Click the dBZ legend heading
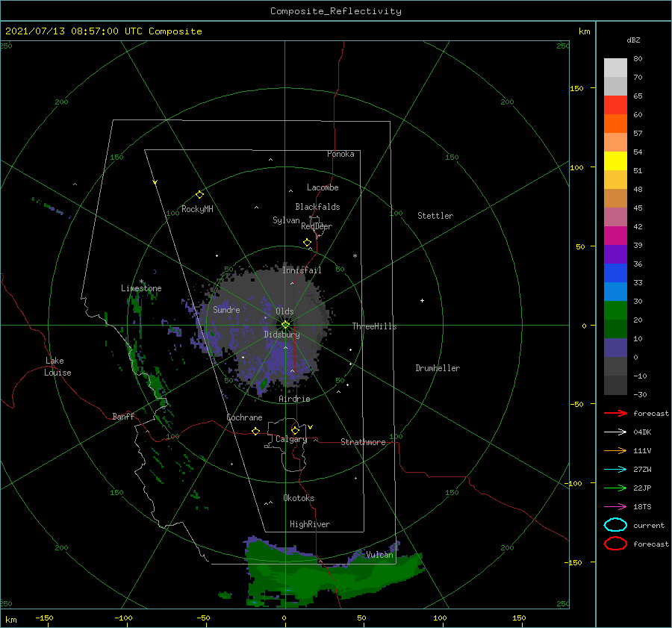Viewport: 672px width, 628px height. coord(633,40)
